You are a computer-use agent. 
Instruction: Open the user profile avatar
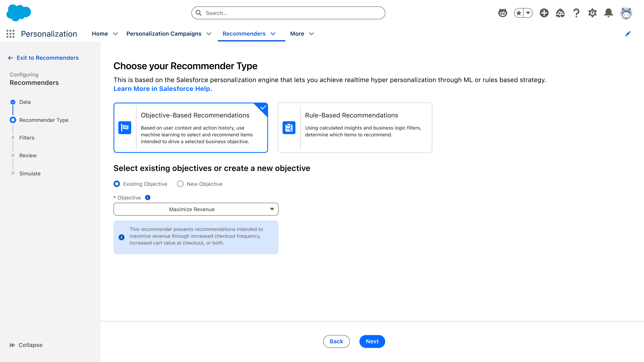626,13
